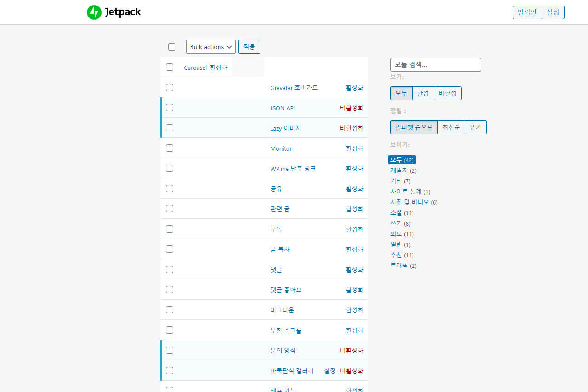Deactivate the JSON API module
The image size is (588, 392).
coord(351,108)
